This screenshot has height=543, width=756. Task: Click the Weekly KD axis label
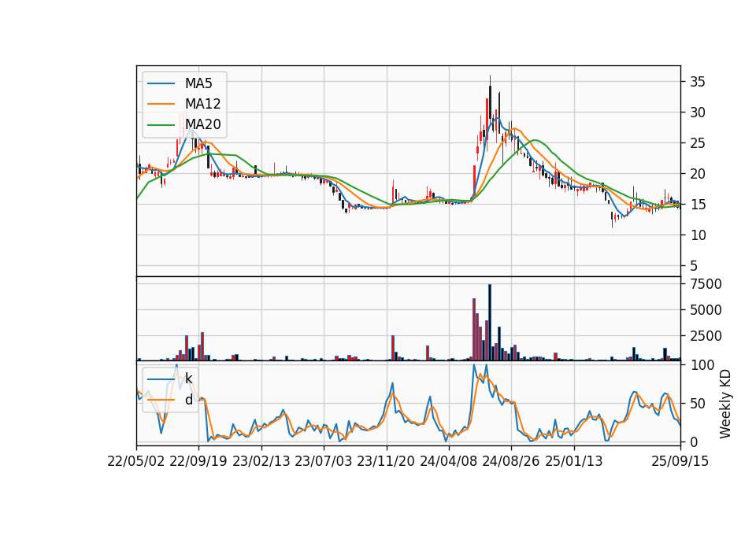click(x=725, y=404)
